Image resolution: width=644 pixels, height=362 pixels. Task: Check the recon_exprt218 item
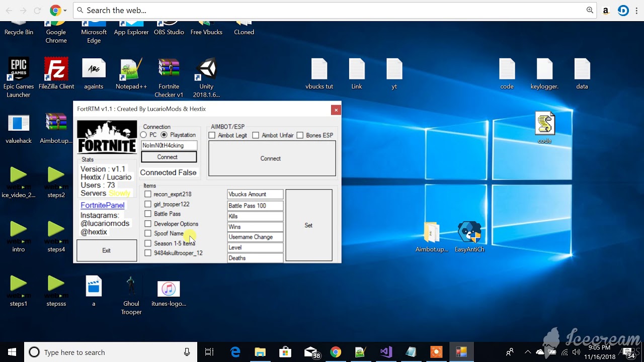tap(148, 194)
